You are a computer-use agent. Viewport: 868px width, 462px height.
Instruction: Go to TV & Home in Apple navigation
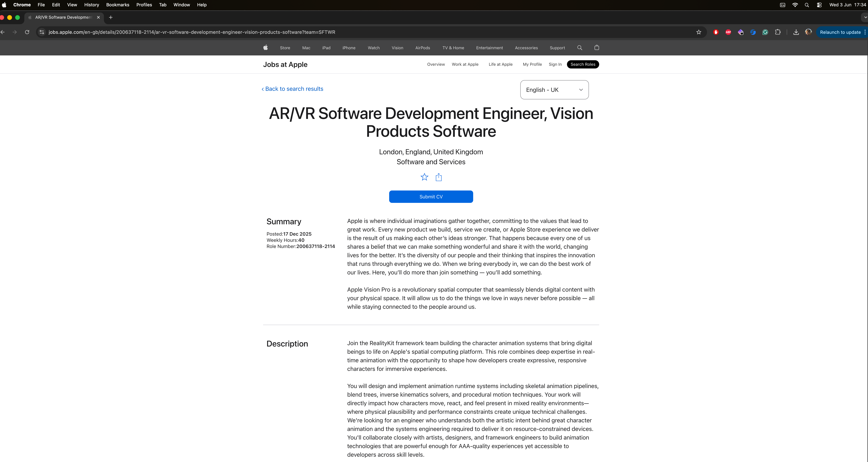click(453, 48)
